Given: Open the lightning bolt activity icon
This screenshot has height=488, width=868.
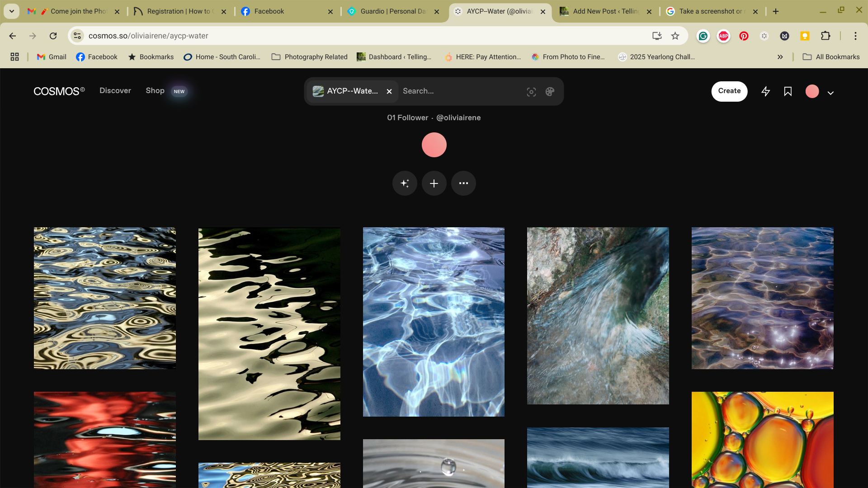Looking at the screenshot, I should tap(765, 92).
